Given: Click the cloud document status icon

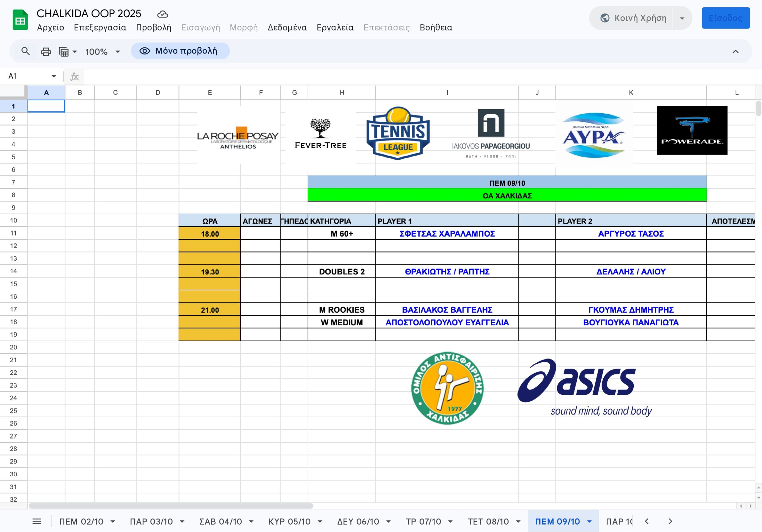Looking at the screenshot, I should click(x=162, y=14).
